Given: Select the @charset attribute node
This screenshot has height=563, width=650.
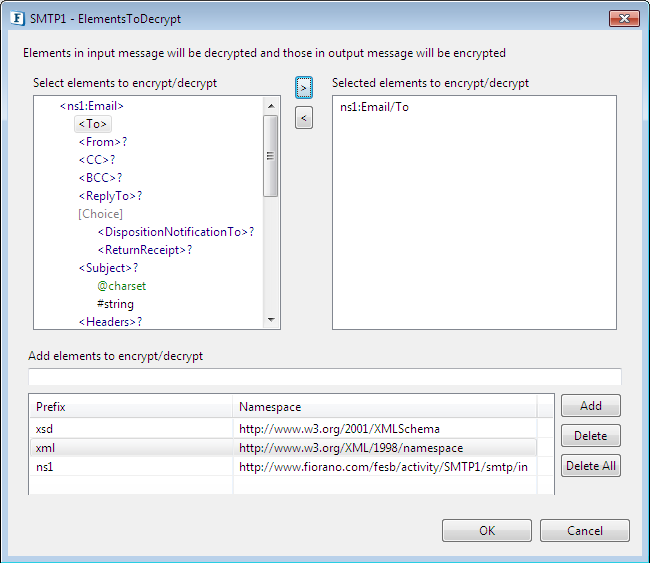Looking at the screenshot, I should (x=121, y=286).
